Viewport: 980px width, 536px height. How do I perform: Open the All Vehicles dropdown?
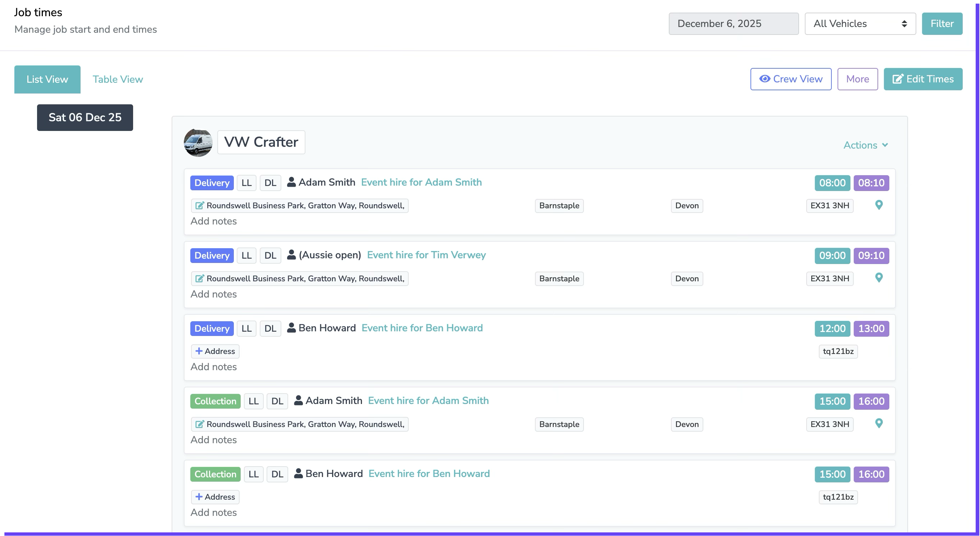pyautogui.click(x=860, y=24)
